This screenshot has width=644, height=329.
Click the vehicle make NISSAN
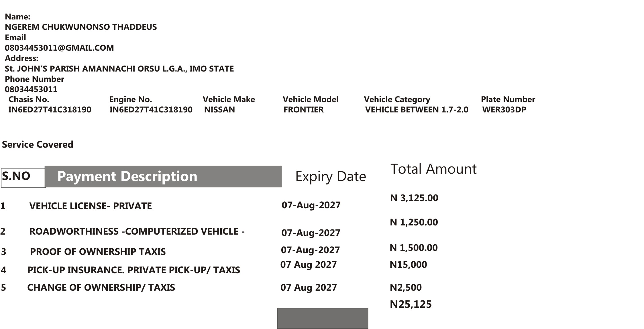pyautogui.click(x=219, y=110)
